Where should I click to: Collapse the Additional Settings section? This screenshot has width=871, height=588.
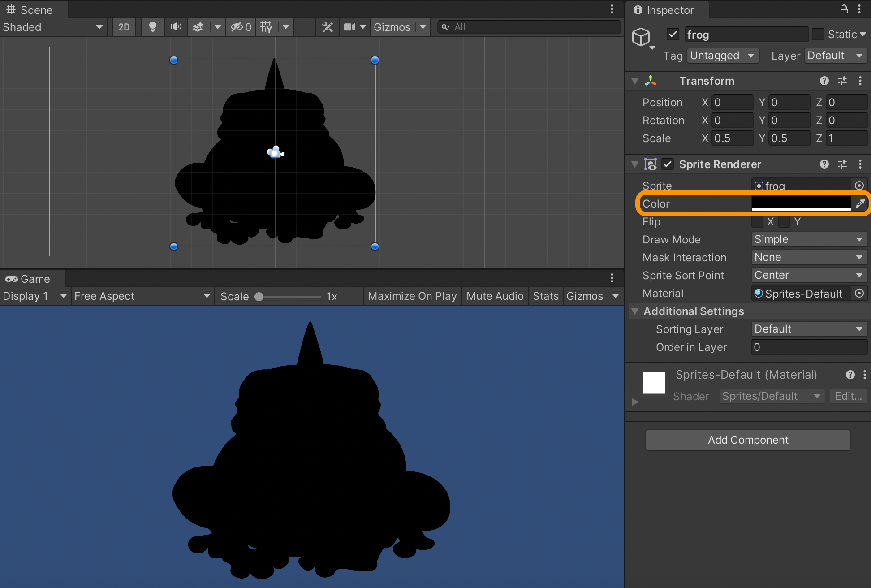coord(635,311)
